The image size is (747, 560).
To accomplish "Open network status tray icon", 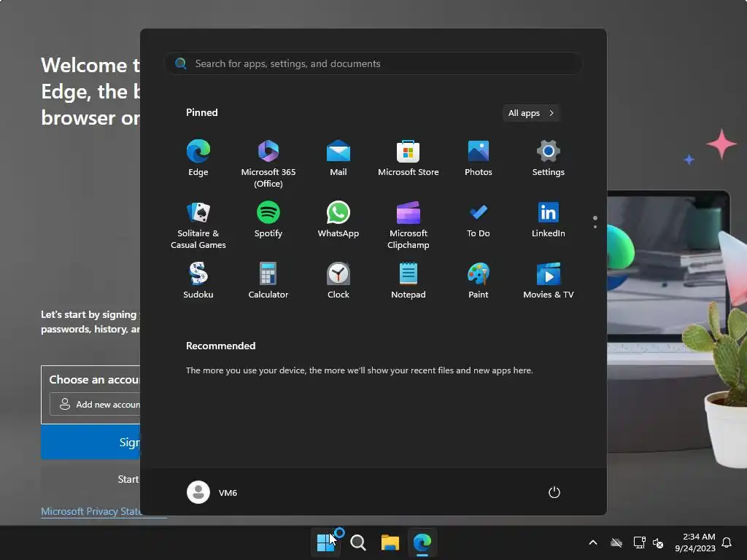I will 639,542.
